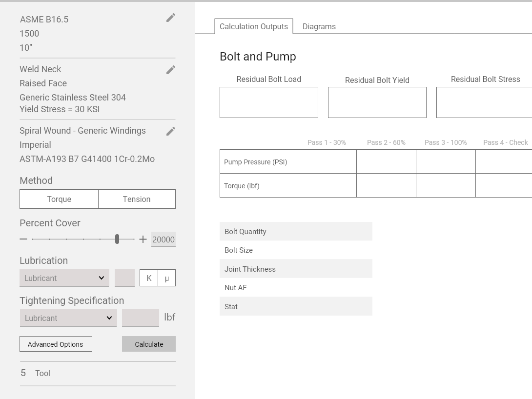Screen dimensions: 532x399
Task: Switch lubrication factor to μ
Action: click(x=166, y=278)
